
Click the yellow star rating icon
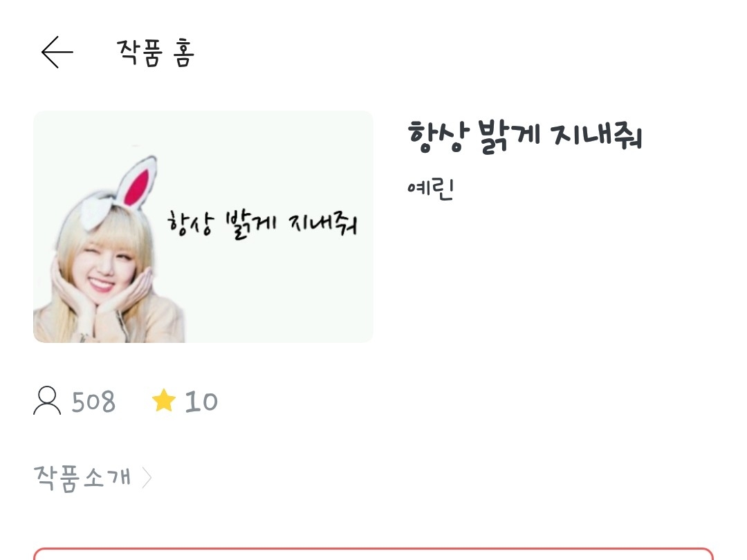coord(163,400)
